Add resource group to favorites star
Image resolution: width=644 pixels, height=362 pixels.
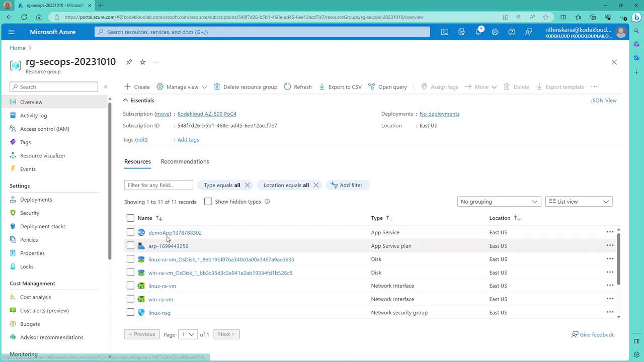click(143, 62)
